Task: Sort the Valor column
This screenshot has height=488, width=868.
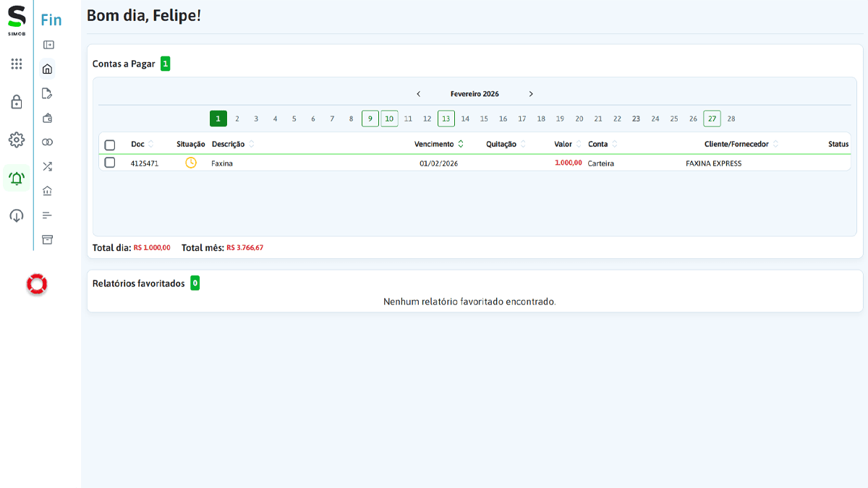Action: click(577, 144)
